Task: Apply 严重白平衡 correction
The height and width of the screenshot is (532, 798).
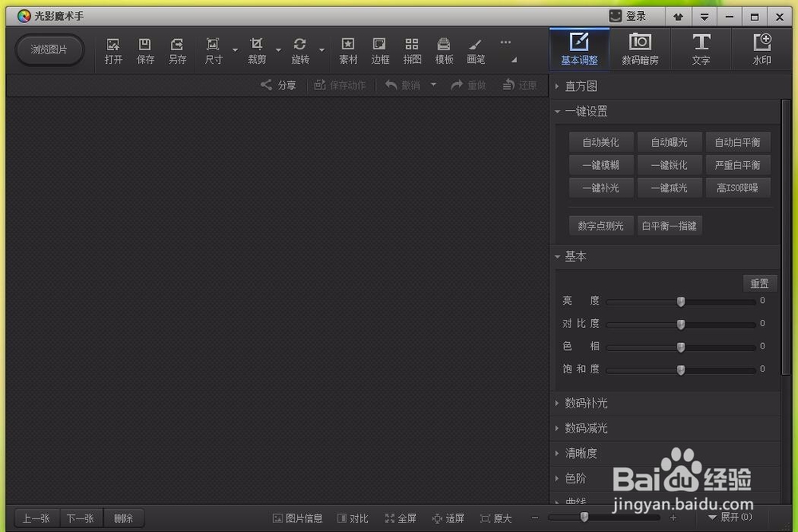Action: 737,165
